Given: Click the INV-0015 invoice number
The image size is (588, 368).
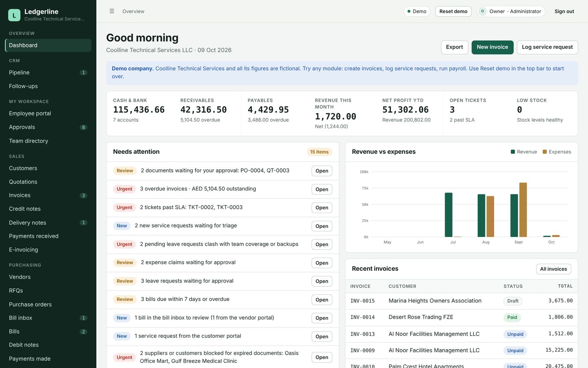Looking at the screenshot, I should (363, 301).
